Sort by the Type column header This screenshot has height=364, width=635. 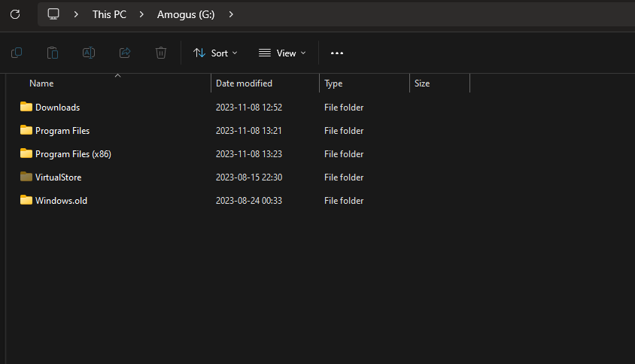[x=333, y=83]
